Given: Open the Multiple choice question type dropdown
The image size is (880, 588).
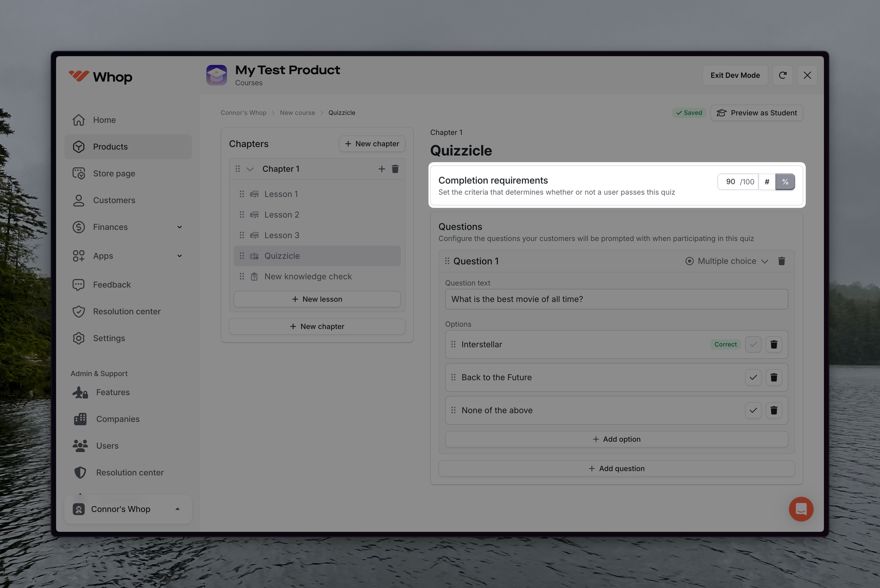Looking at the screenshot, I should pyautogui.click(x=727, y=261).
